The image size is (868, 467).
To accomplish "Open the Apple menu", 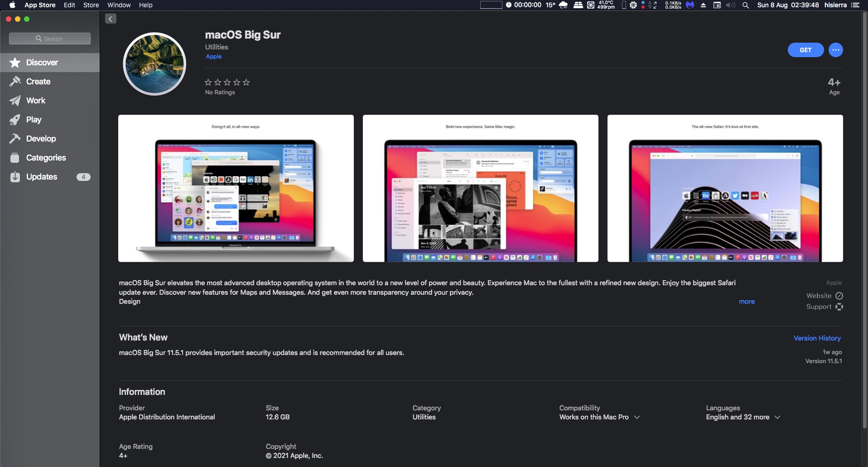I will (12, 5).
